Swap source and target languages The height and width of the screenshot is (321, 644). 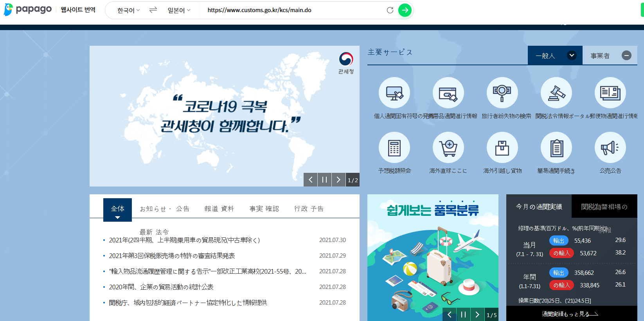(153, 10)
